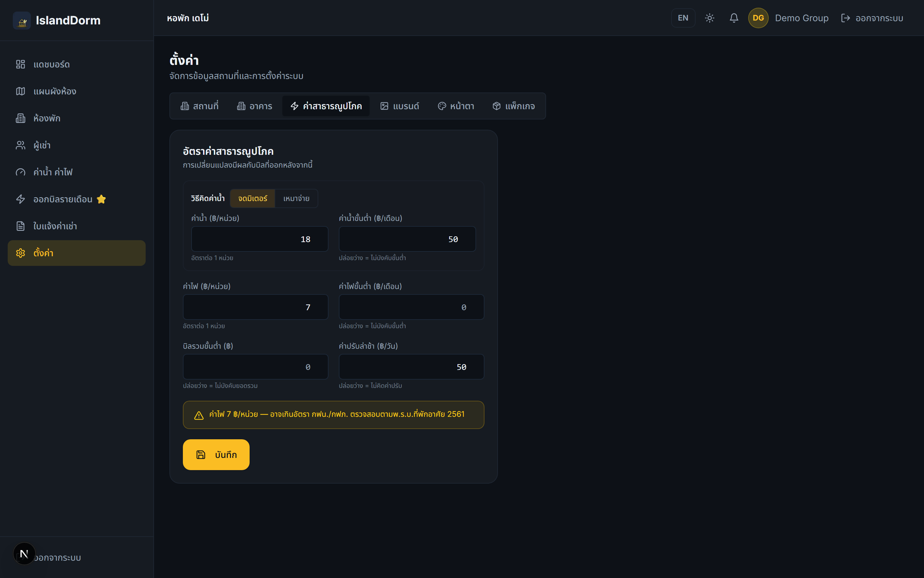This screenshot has width=924, height=578.
Task: Select เหมาจ่าย flat-rate water method
Action: pos(296,198)
